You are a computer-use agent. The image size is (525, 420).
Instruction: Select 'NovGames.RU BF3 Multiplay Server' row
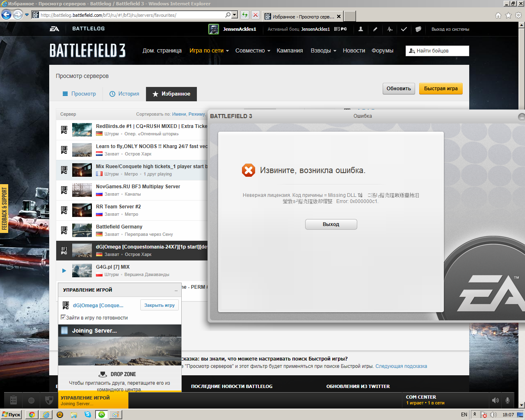132,190
